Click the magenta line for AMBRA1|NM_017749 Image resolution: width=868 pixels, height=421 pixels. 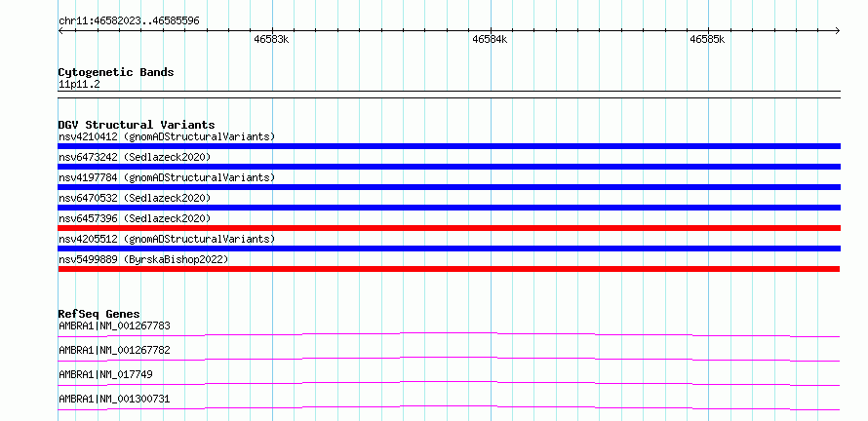(x=449, y=383)
